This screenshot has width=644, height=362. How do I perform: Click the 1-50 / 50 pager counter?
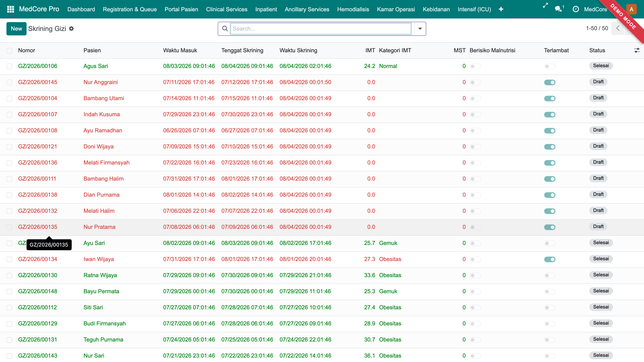click(x=597, y=28)
